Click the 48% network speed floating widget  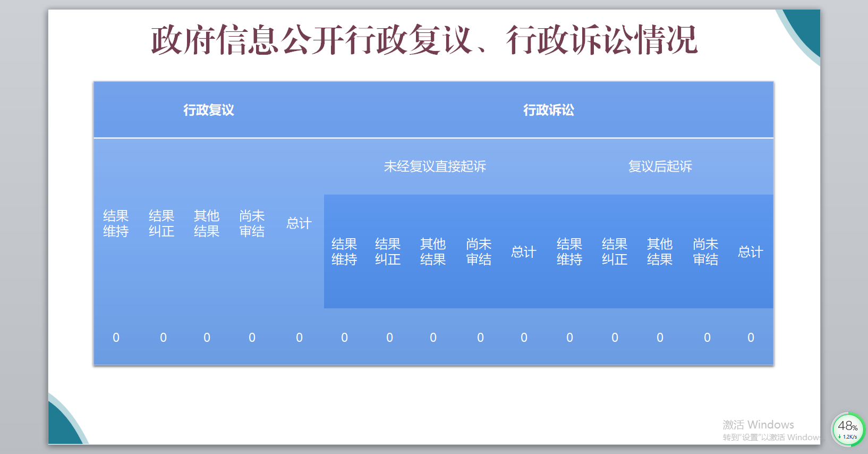tap(848, 430)
